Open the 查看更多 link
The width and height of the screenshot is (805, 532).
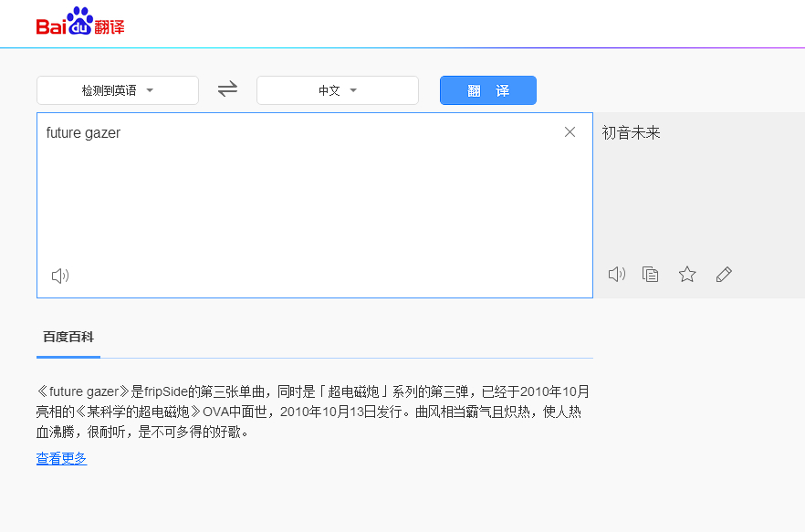pyautogui.click(x=62, y=459)
